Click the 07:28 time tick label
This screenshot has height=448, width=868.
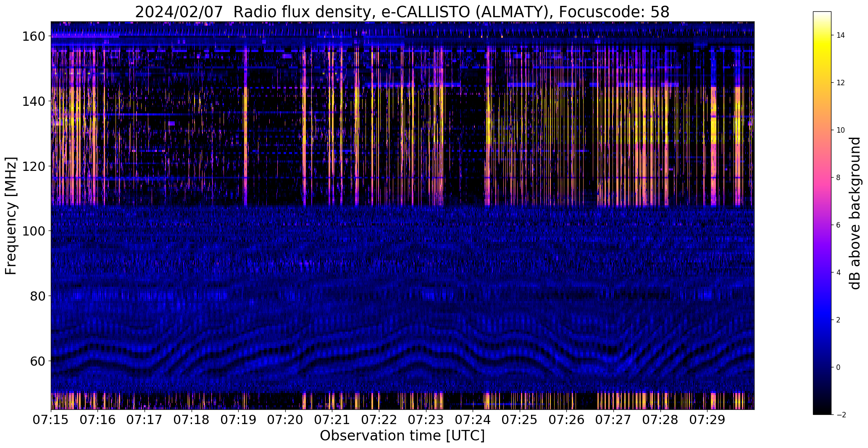(x=660, y=420)
